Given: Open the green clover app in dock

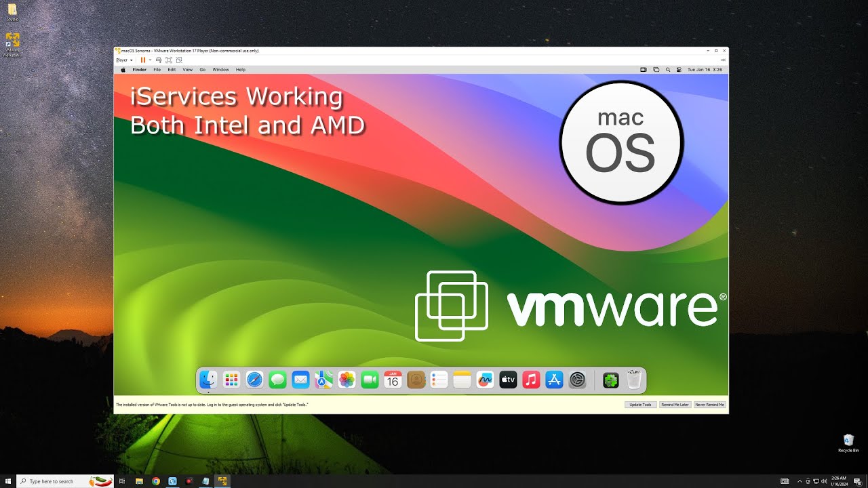Looking at the screenshot, I should pos(611,380).
